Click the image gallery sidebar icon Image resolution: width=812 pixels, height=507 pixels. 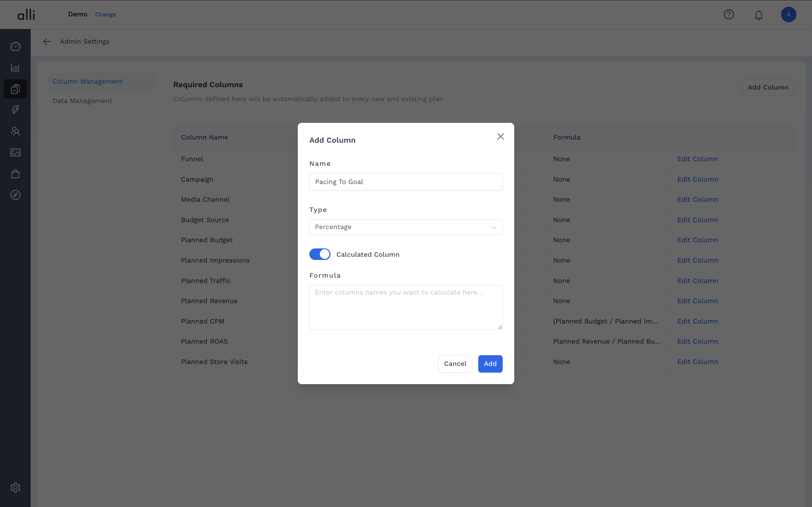click(x=15, y=153)
